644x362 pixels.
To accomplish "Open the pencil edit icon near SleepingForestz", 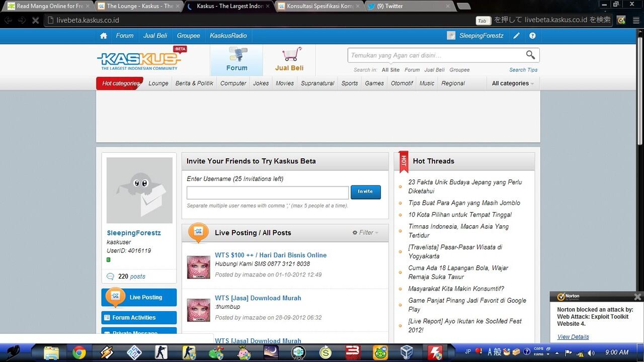I will (x=516, y=35).
